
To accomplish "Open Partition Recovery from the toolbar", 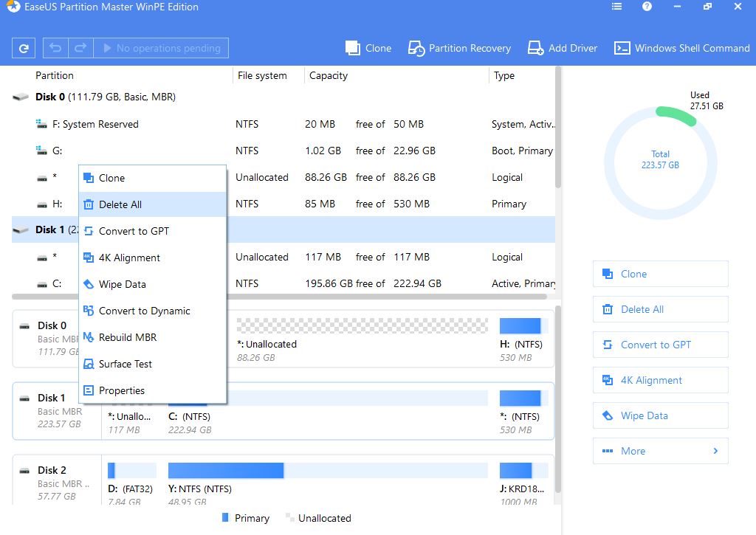I will click(x=459, y=49).
